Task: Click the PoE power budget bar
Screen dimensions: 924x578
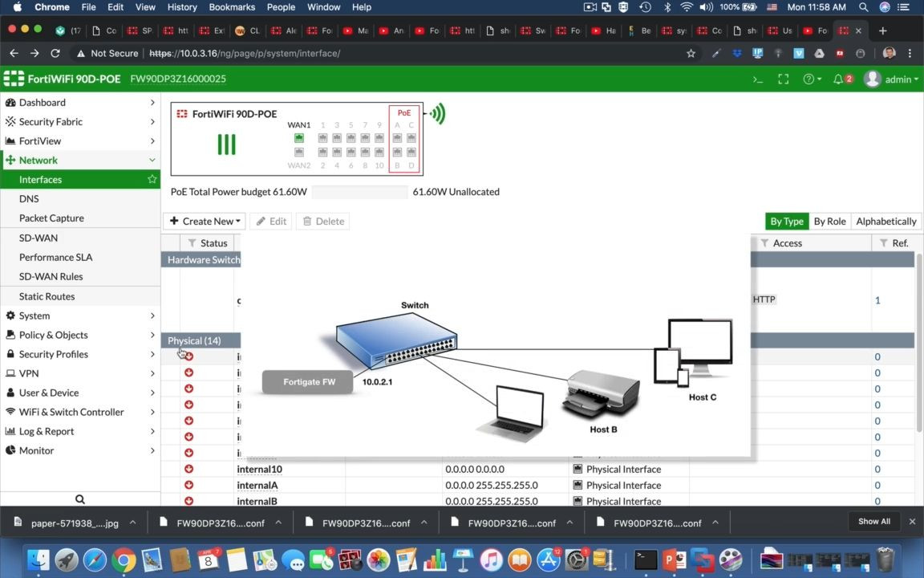Action: [x=359, y=192]
